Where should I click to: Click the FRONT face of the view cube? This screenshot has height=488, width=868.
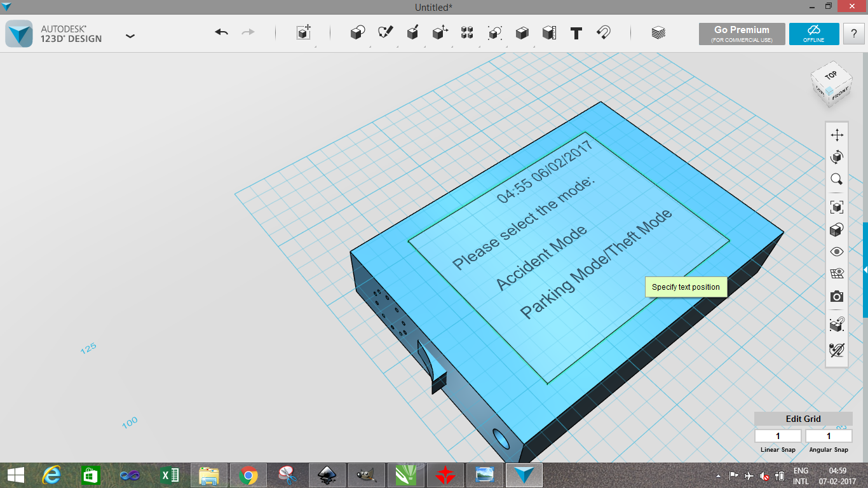pyautogui.click(x=839, y=94)
